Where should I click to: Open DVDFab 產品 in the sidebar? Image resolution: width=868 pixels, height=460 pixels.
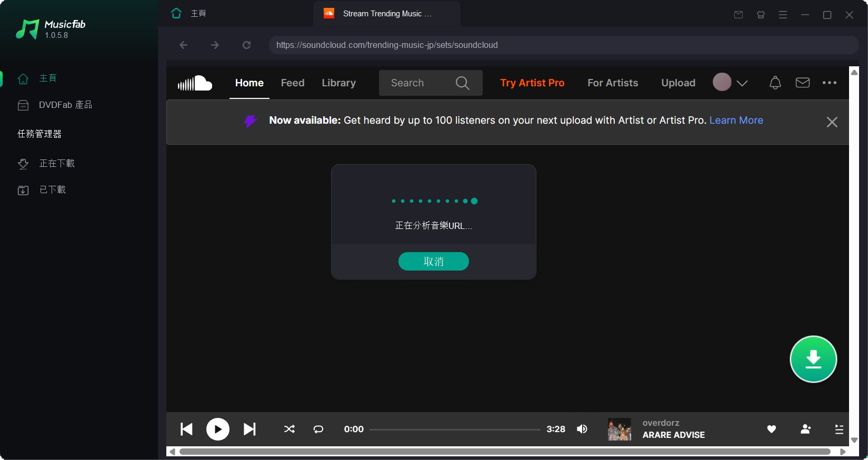click(x=55, y=105)
